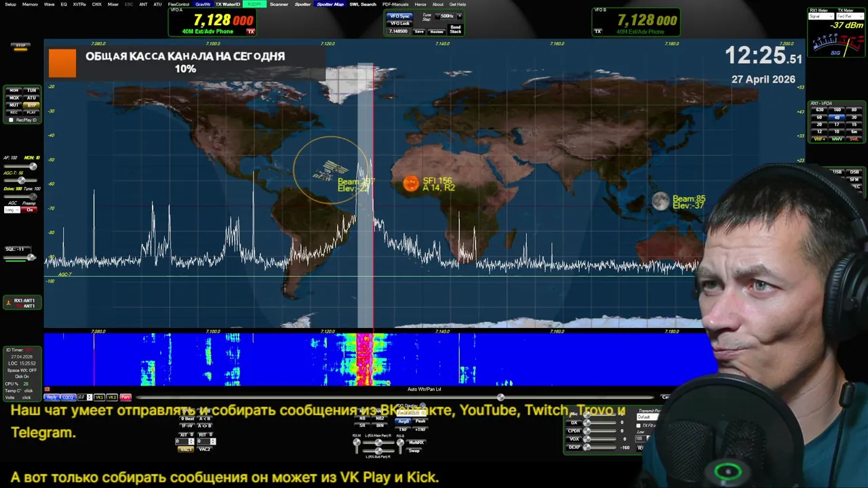The width and height of the screenshot is (868, 488).
Task: Select the DSB mode button
Action: [x=854, y=172]
